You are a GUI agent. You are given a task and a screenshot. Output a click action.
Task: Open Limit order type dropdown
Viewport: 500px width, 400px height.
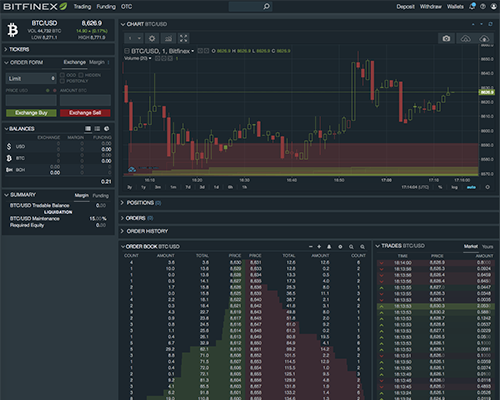point(31,79)
